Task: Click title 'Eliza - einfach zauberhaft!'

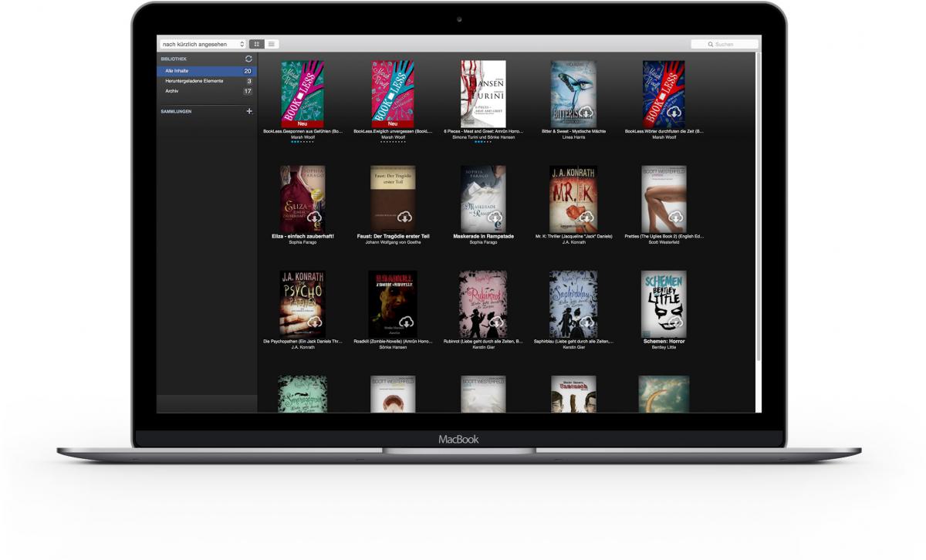Action: 302,236
